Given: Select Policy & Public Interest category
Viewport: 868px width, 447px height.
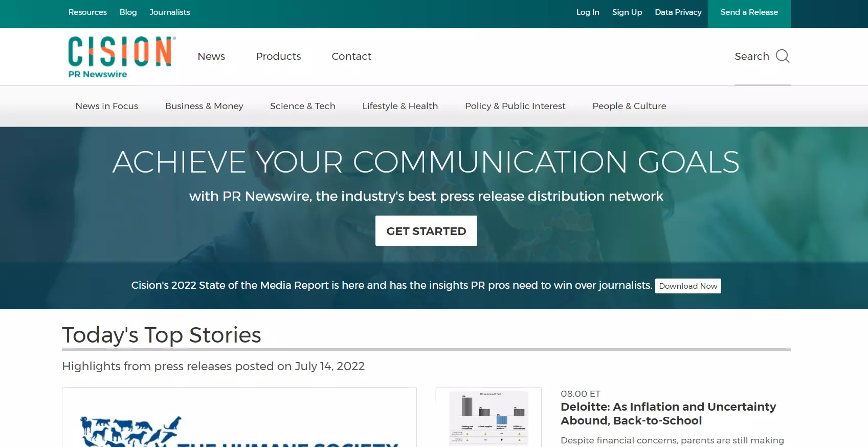Looking at the screenshot, I should click(515, 106).
